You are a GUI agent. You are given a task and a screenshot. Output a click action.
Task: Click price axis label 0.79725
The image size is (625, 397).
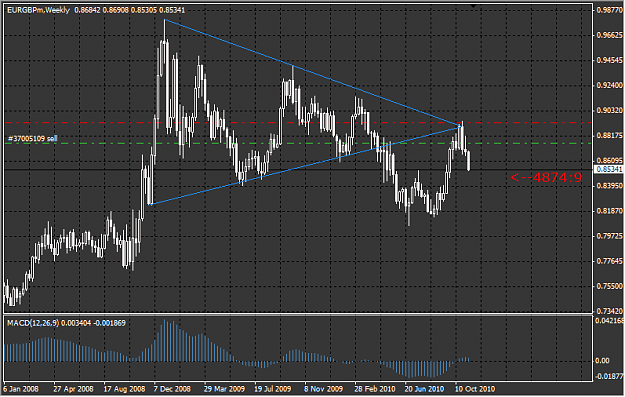(609, 236)
